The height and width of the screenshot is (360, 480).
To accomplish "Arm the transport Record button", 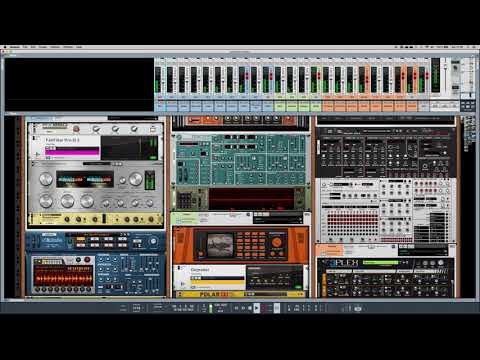I will click(x=264, y=308).
